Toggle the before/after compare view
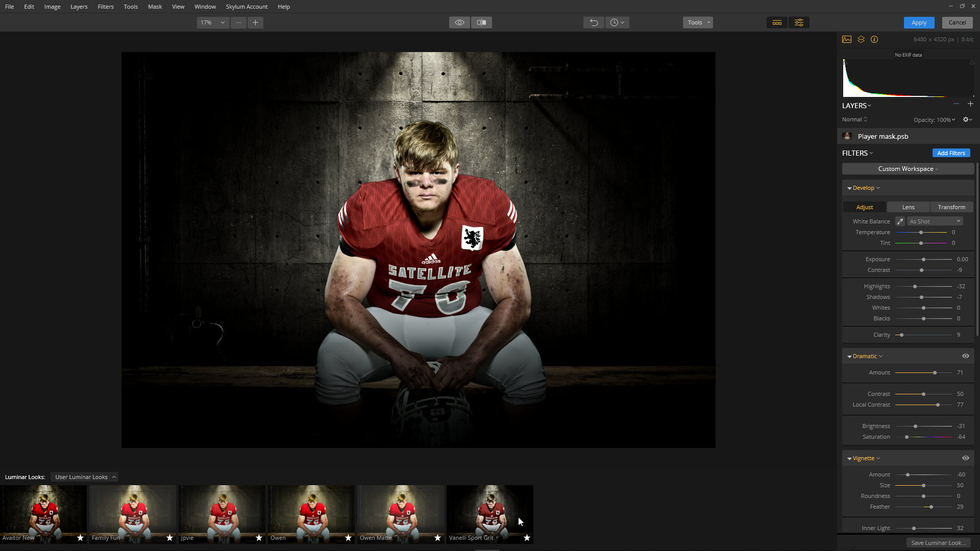Screen dimensions: 980x551 coord(481,22)
